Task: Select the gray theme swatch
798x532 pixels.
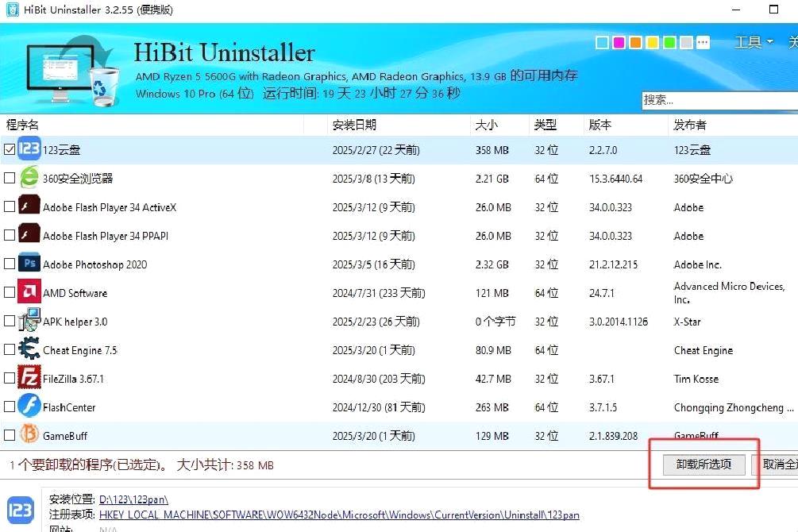Action: (687, 43)
